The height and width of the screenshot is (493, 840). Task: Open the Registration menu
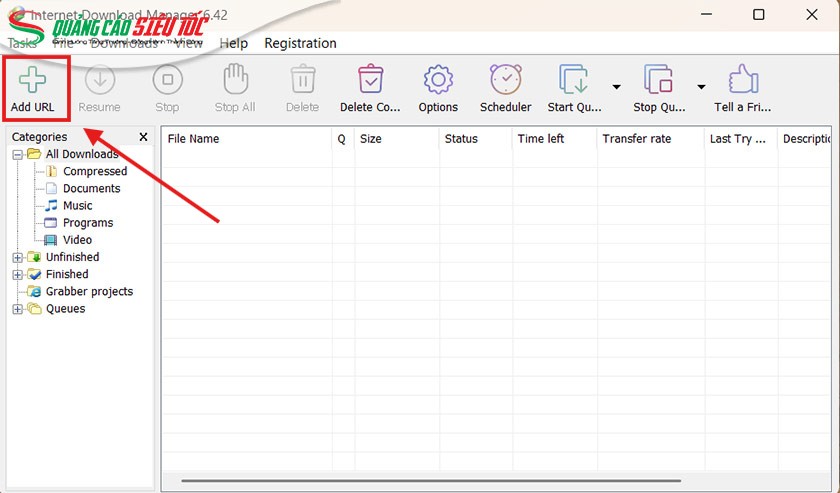301,43
